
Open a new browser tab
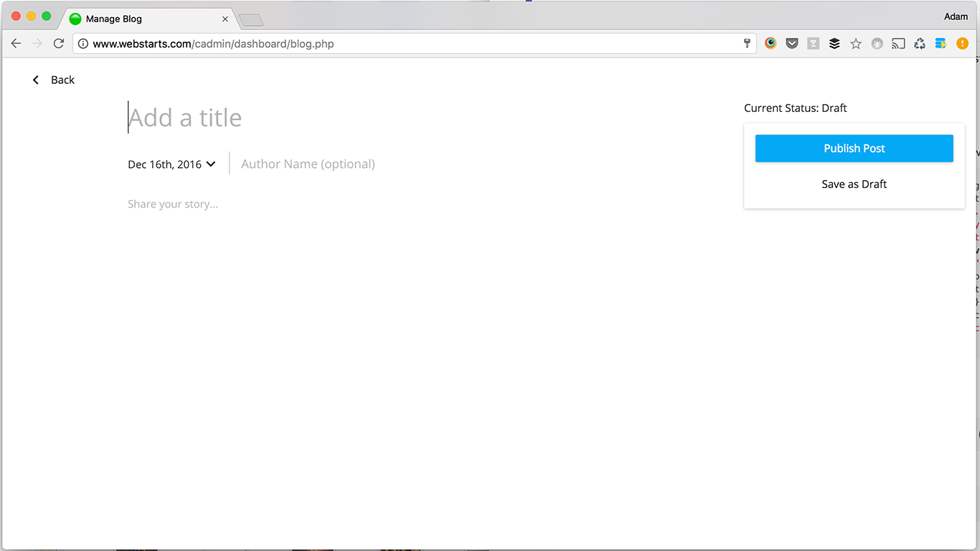point(250,19)
